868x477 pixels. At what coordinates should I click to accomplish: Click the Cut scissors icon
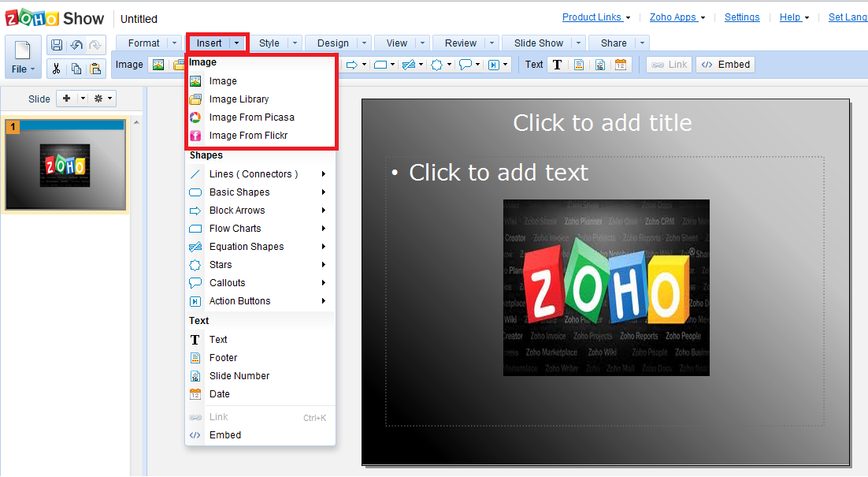(x=56, y=68)
